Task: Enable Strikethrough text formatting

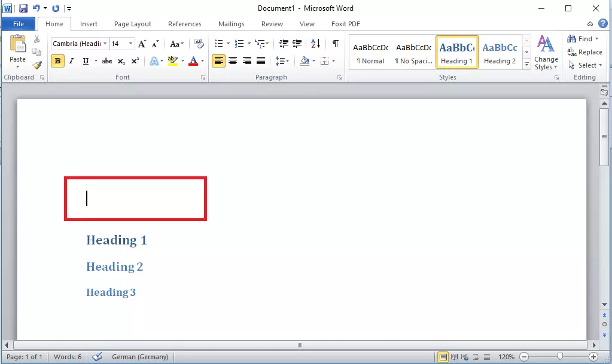Action: coord(107,61)
